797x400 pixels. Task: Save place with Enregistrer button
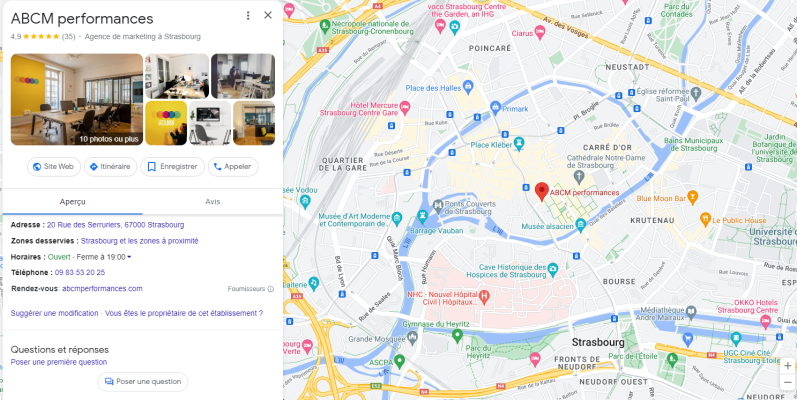172,167
